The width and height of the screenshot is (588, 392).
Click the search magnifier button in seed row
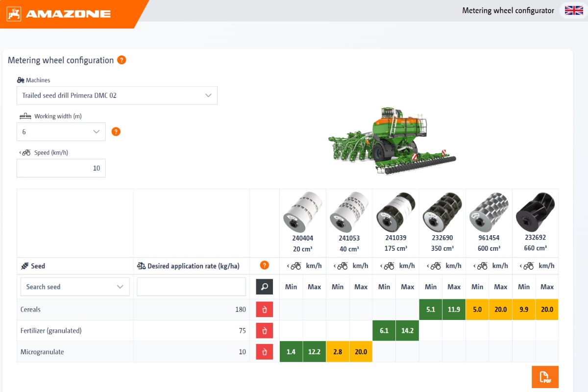coord(265,287)
